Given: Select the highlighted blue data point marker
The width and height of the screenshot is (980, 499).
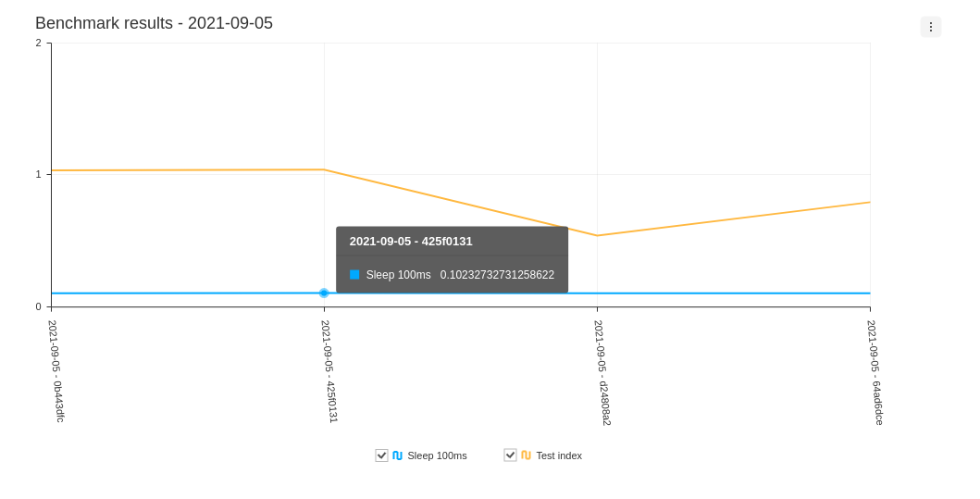Looking at the screenshot, I should tap(324, 293).
